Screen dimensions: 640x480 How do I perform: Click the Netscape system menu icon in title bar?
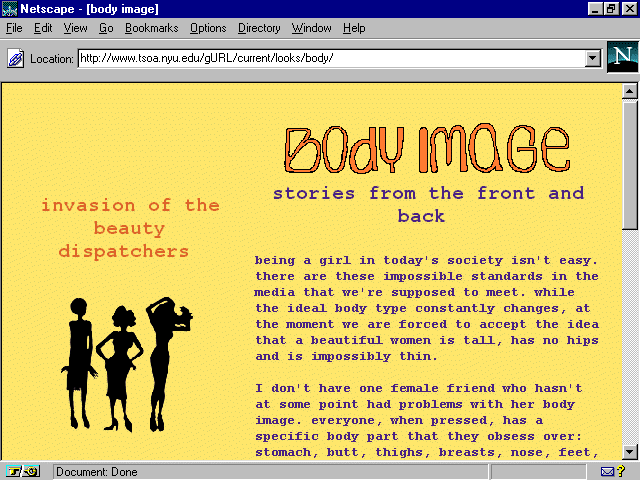(x=9, y=9)
